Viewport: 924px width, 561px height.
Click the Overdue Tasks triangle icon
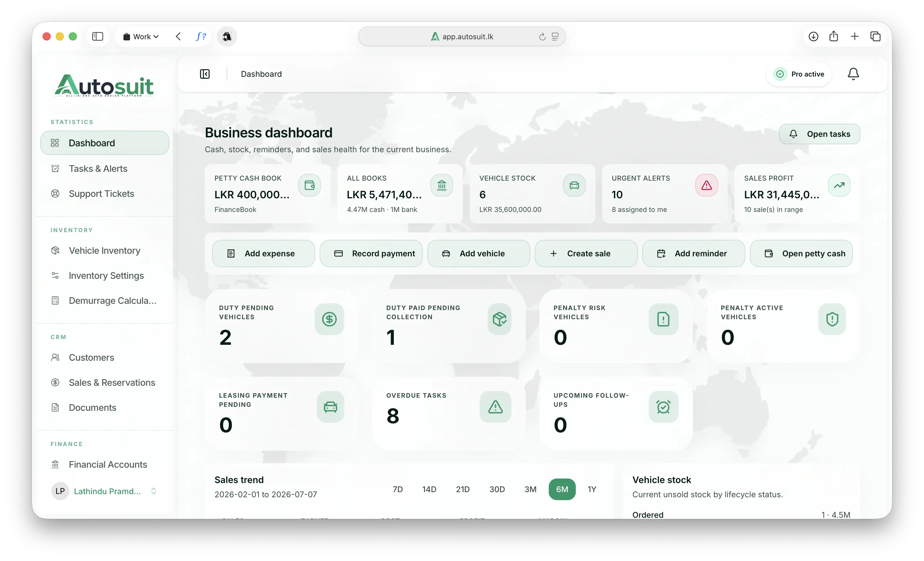click(x=495, y=407)
